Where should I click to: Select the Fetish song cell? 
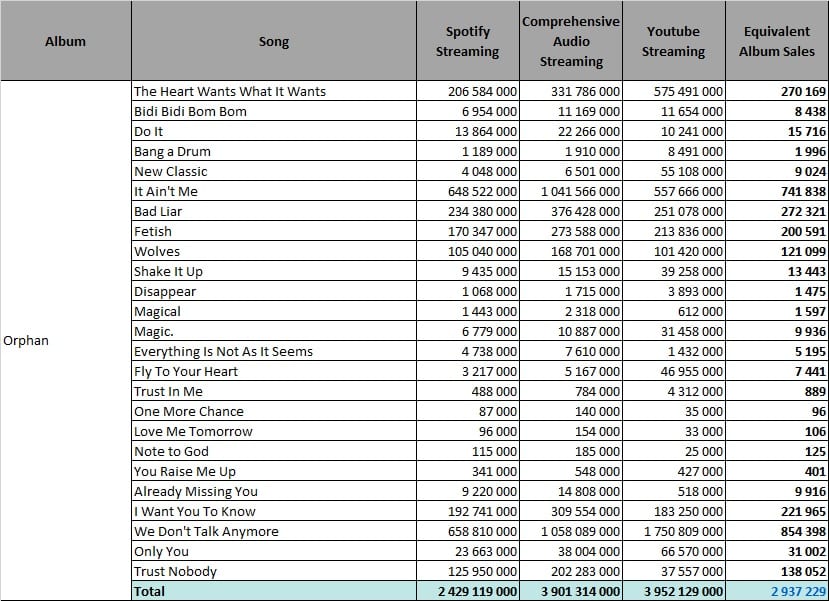[274, 232]
